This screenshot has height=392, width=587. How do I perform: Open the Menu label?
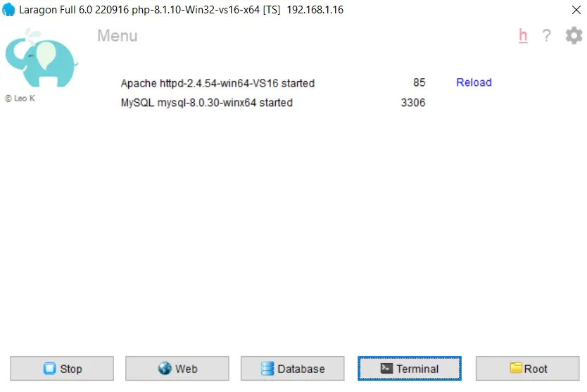pyautogui.click(x=118, y=36)
